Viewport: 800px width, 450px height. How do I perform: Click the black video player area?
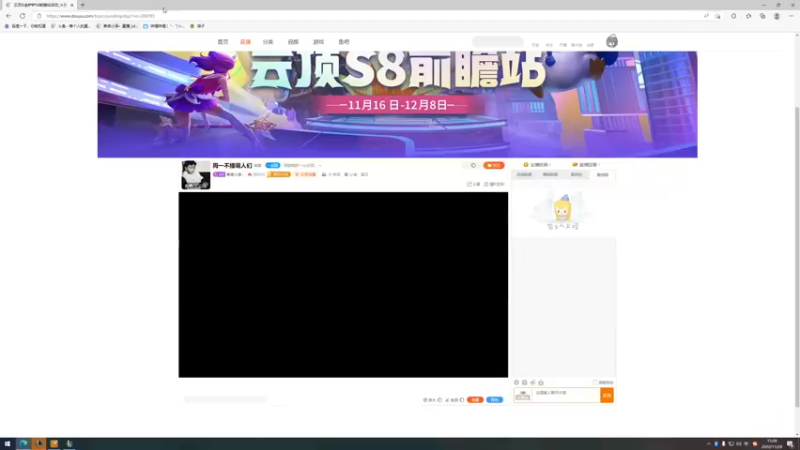[x=343, y=285]
